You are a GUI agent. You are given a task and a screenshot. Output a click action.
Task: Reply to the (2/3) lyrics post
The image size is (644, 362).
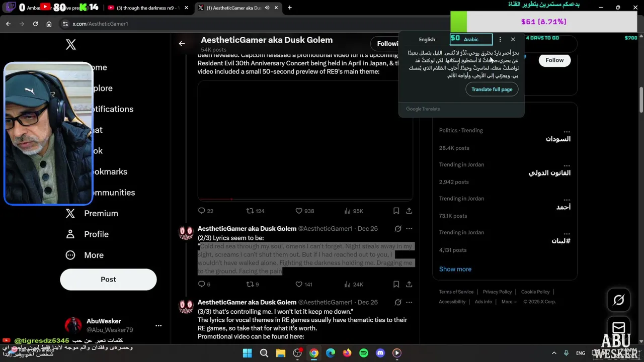click(x=204, y=284)
